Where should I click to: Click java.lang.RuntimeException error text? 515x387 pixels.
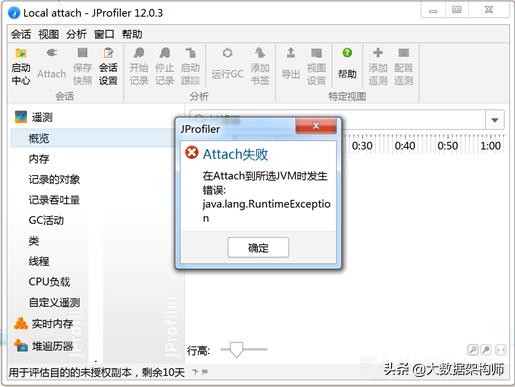point(266,211)
